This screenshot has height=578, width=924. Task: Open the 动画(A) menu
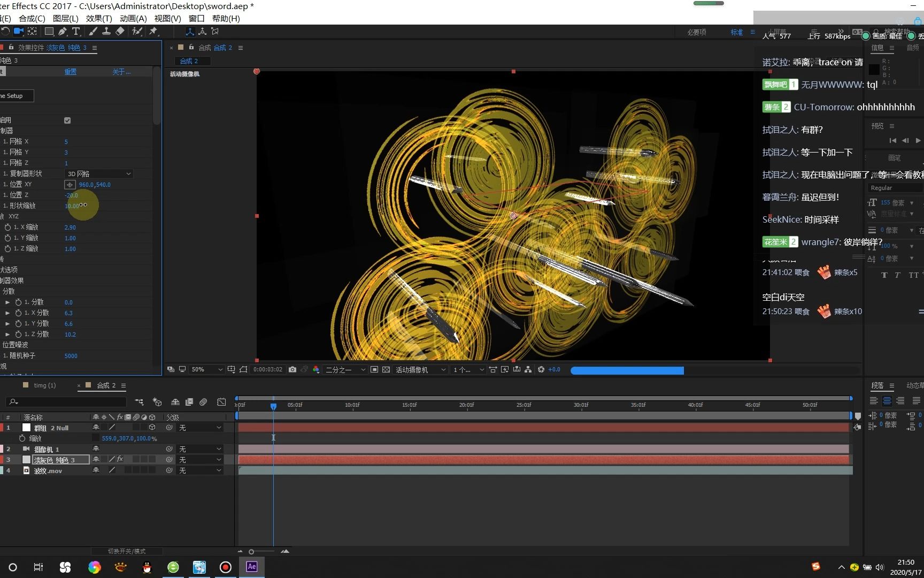133,18
